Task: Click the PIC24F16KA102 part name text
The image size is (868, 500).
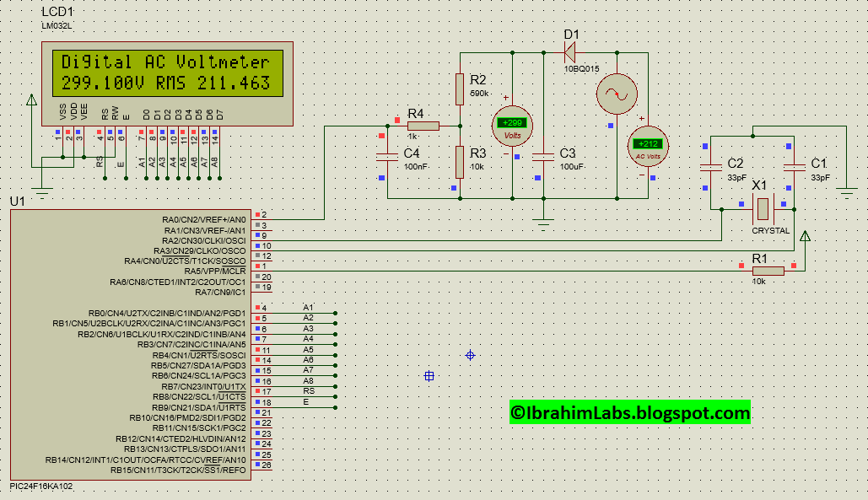Action: click(x=41, y=487)
